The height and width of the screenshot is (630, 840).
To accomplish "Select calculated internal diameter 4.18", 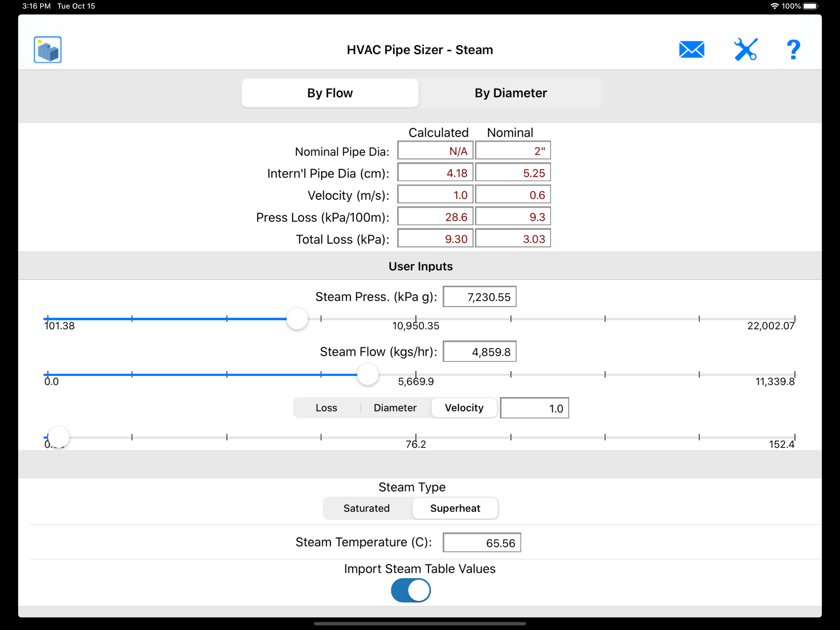I will click(435, 173).
